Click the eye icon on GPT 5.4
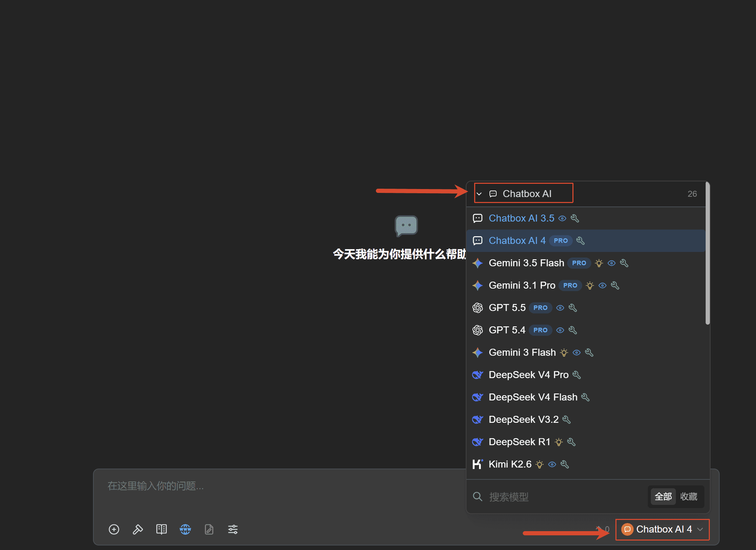The width and height of the screenshot is (756, 550). point(560,330)
